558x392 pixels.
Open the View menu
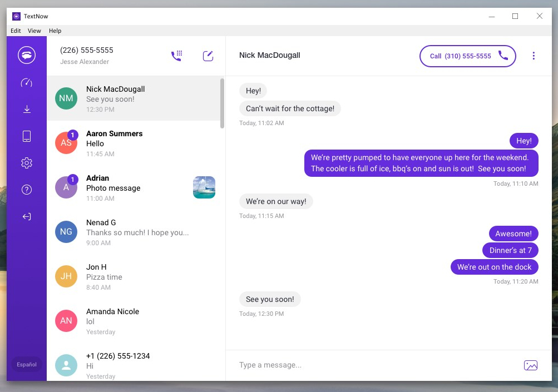34,31
